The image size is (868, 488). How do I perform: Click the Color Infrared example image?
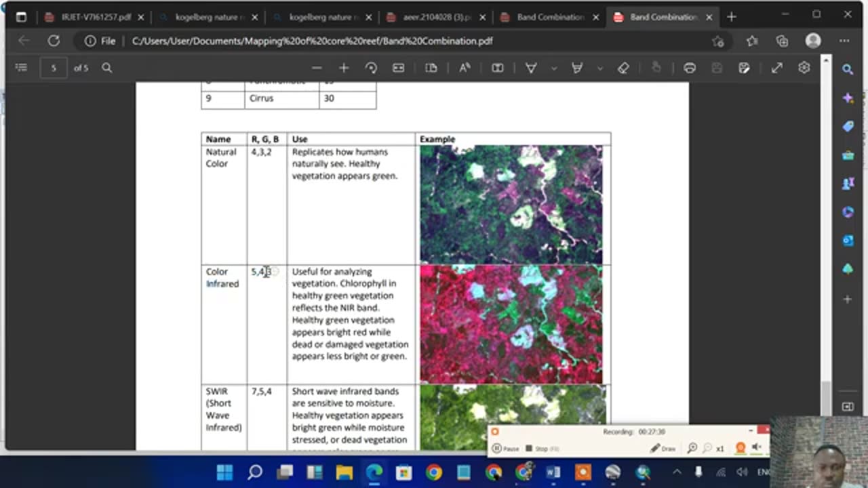coord(511,324)
